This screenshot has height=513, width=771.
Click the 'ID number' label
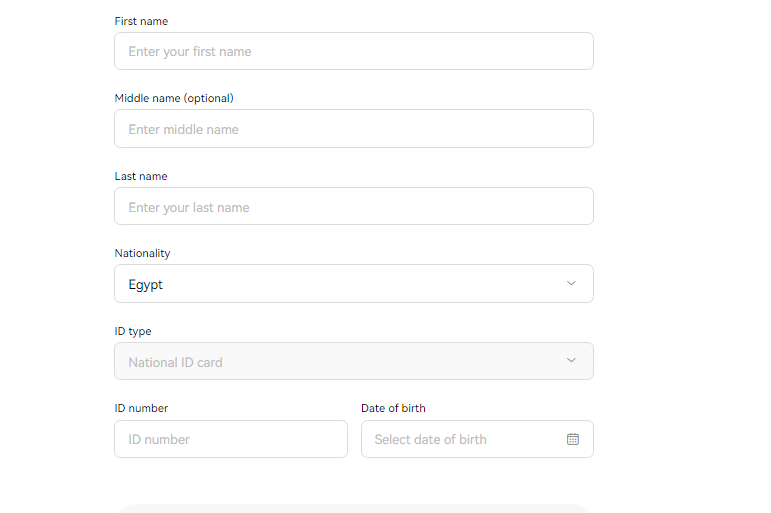click(x=141, y=408)
